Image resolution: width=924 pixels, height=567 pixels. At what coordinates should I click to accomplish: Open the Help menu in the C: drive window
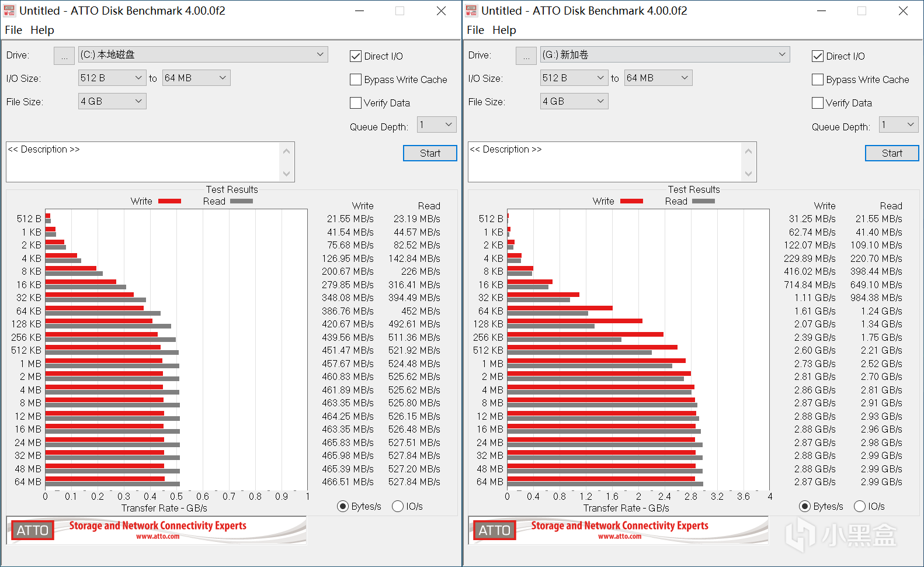tap(42, 30)
